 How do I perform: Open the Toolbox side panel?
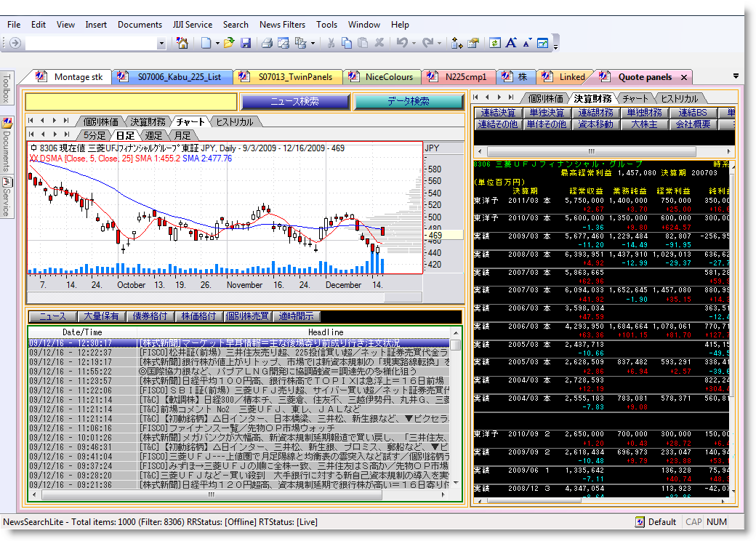(x=7, y=88)
